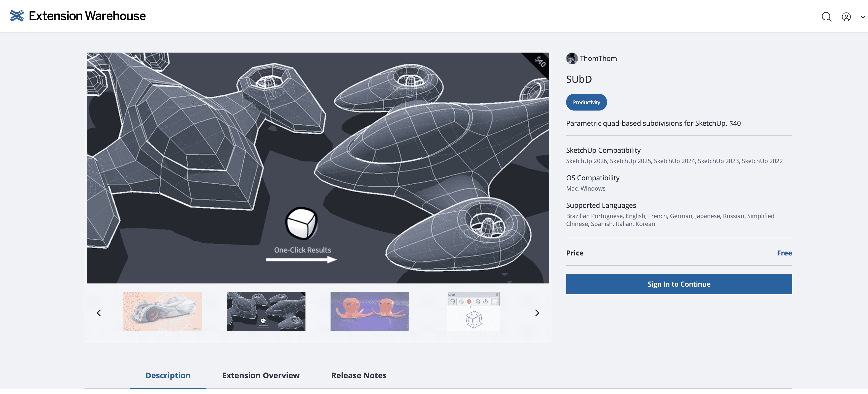
Task: Open the ThomThom author profile link
Action: click(x=598, y=59)
